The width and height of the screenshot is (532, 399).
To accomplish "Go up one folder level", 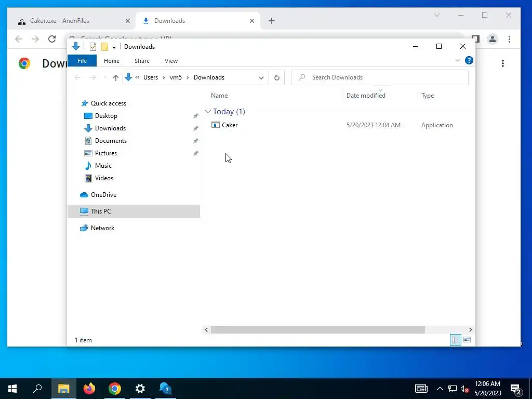I will coord(116,78).
